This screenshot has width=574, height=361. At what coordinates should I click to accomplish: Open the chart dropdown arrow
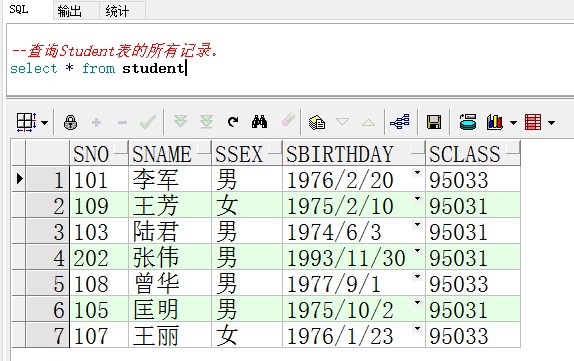(x=513, y=123)
